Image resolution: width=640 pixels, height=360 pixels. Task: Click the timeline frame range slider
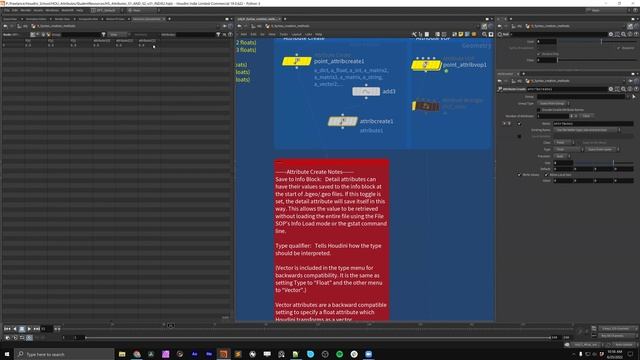[318, 338]
